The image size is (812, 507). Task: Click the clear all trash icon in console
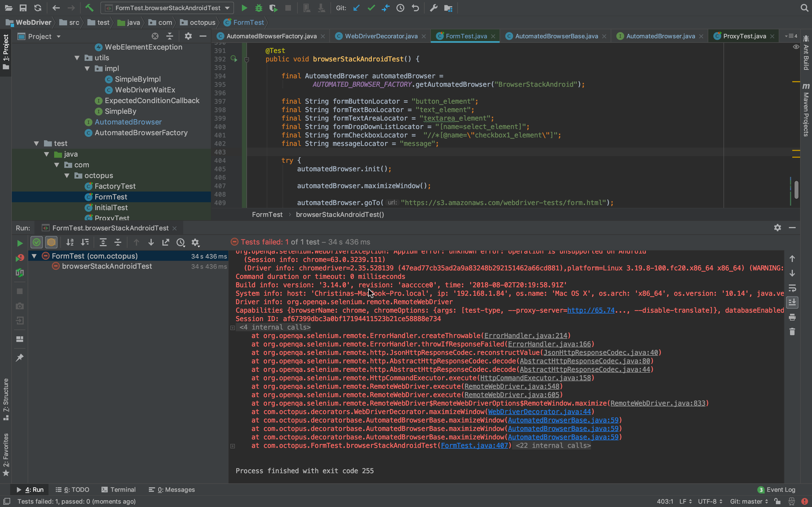792,332
